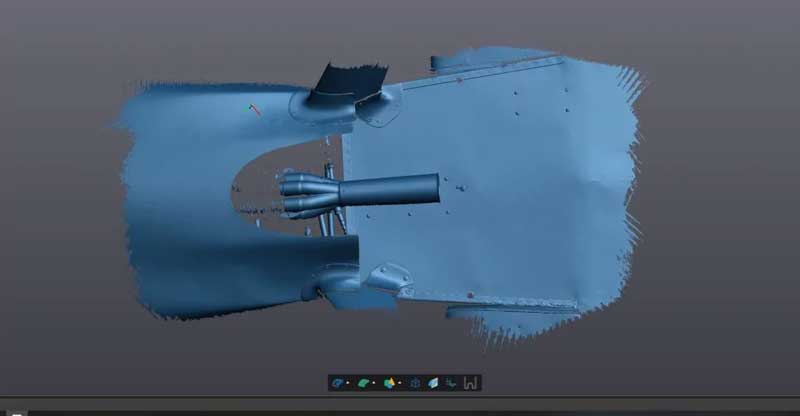Click the multicolored shapes display icon
Image resolution: width=800 pixels, height=416 pixels.
point(389,382)
